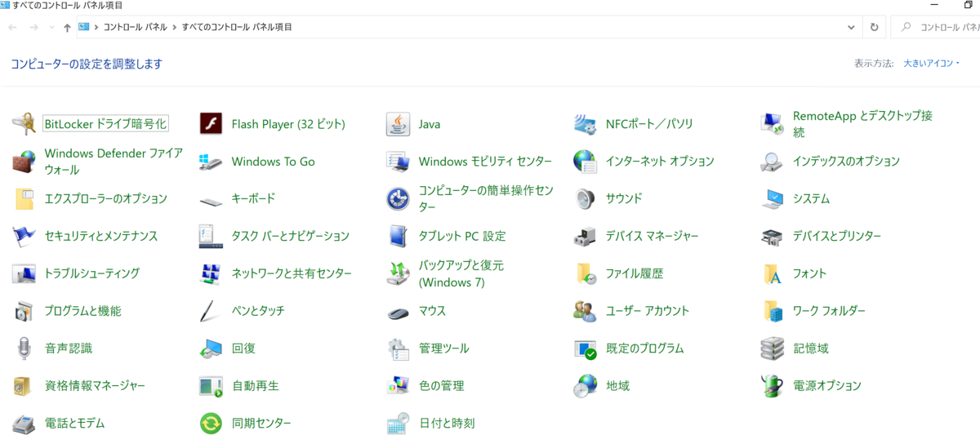Open the ペンとタッチ pen icon
This screenshot has width=980, height=444.
[x=211, y=311]
